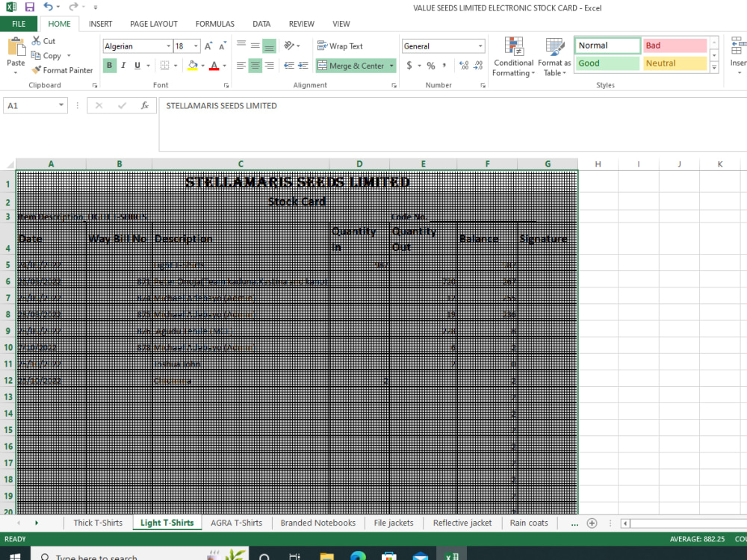This screenshot has width=747, height=560.
Task: Open Font dialog launcher
Action: coord(226,85)
